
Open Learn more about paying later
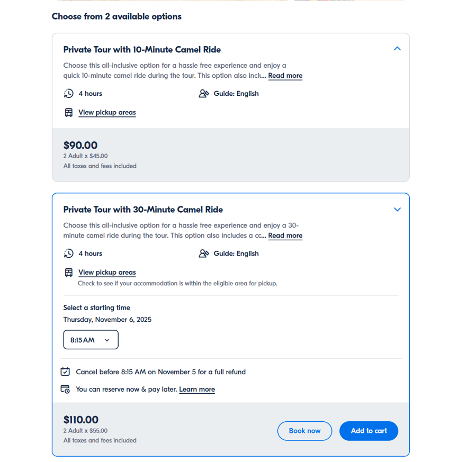pyautogui.click(x=197, y=389)
